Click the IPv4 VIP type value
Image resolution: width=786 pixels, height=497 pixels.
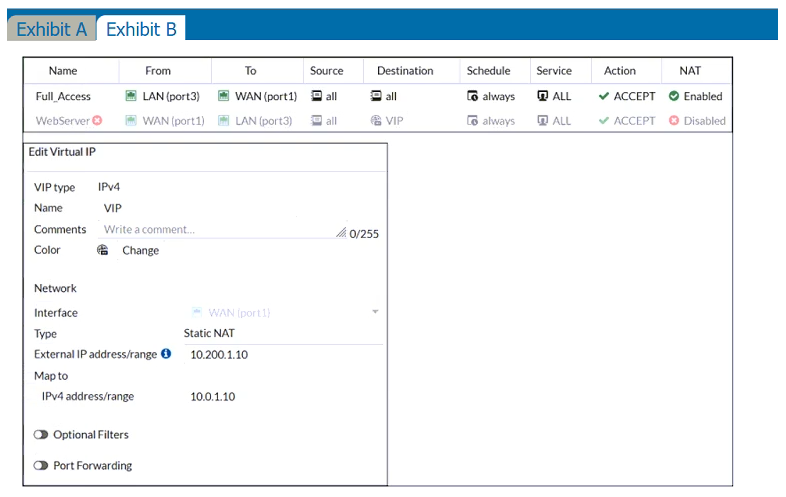coord(109,187)
